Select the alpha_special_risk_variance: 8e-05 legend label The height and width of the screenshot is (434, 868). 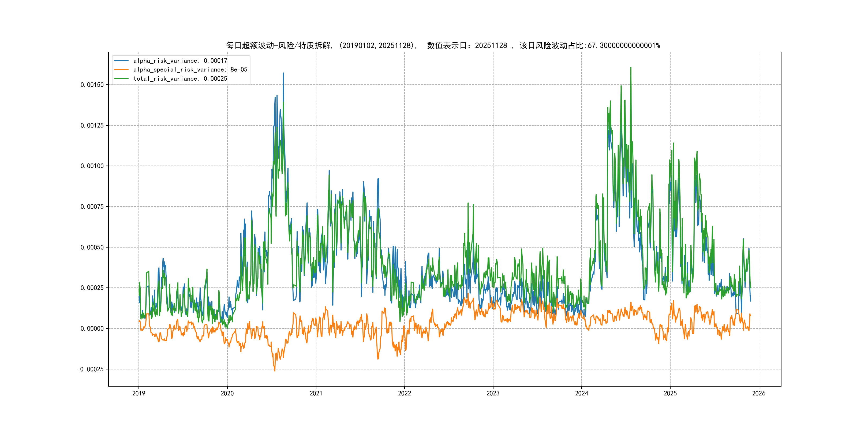click(x=190, y=70)
